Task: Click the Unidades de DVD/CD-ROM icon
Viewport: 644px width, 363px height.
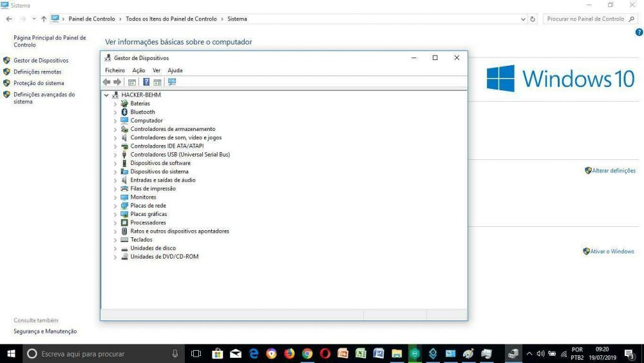Action: pyautogui.click(x=125, y=257)
